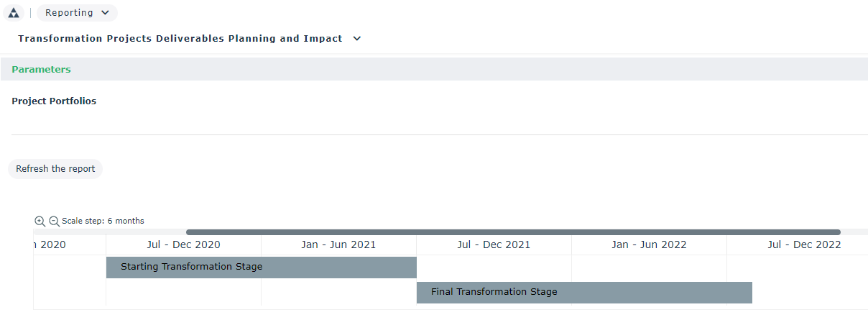The image size is (868, 320).
Task: Collapse the Parameters section header
Action: 41,70
